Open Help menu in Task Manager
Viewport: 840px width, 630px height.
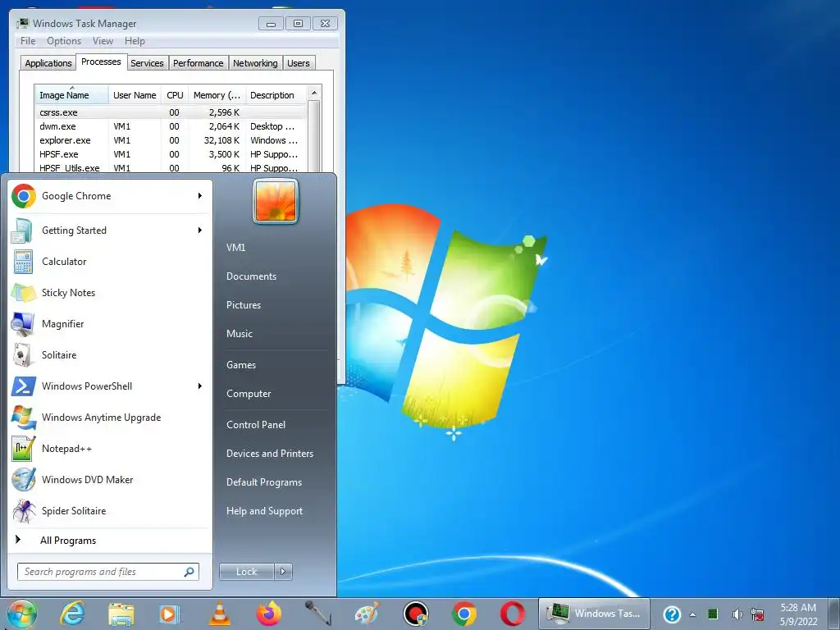[135, 41]
